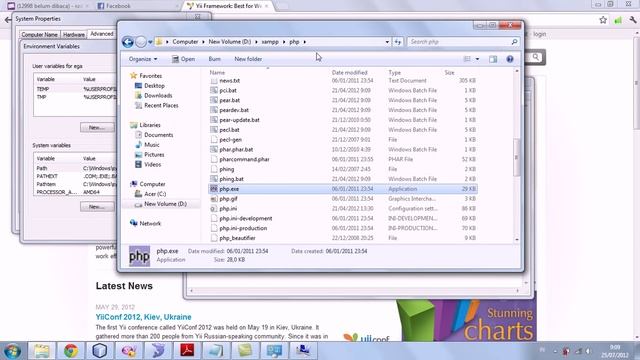Open YiiConf 2012, Kiev, Ukraine news link
640x360 pixels.
pyautogui.click(x=143, y=317)
